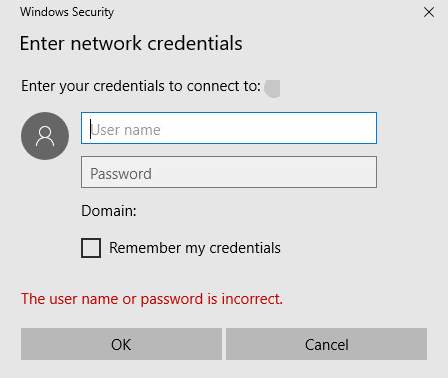This screenshot has width=448, height=378.
Task: Click the red incorrect password error message
Action: pyautogui.click(x=152, y=299)
